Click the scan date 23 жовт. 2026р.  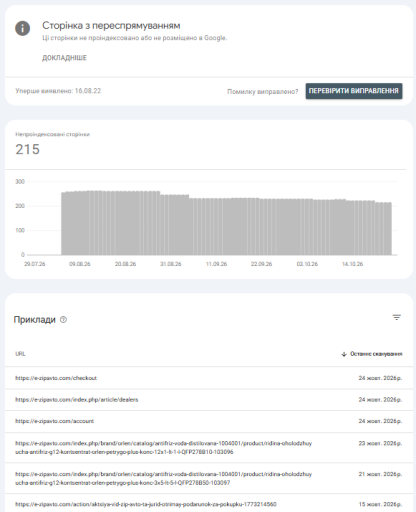tap(380, 443)
